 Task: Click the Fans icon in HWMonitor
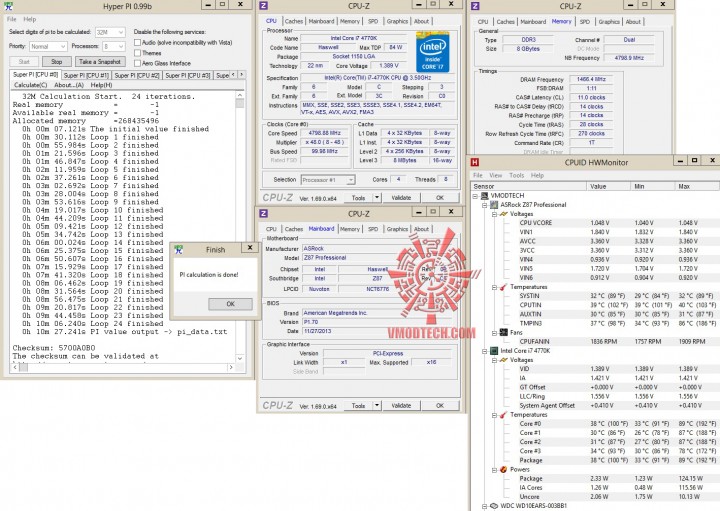click(504, 332)
